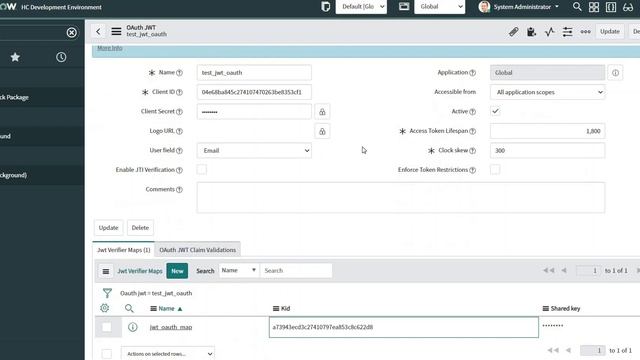This screenshot has width=640, height=360.
Task: Click the Update button below the form
Action: (109, 228)
